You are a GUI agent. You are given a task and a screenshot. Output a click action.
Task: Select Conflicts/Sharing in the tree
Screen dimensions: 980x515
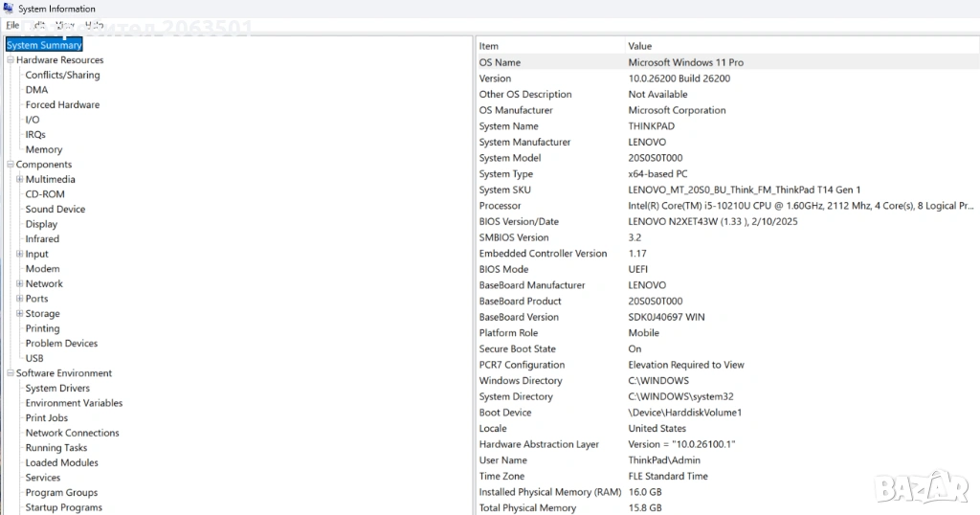[62, 75]
